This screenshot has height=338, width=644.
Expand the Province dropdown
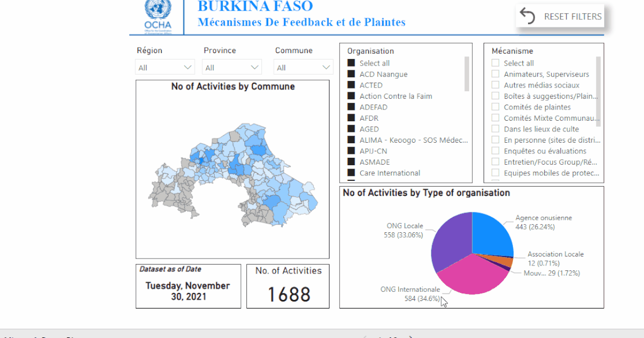(x=232, y=67)
